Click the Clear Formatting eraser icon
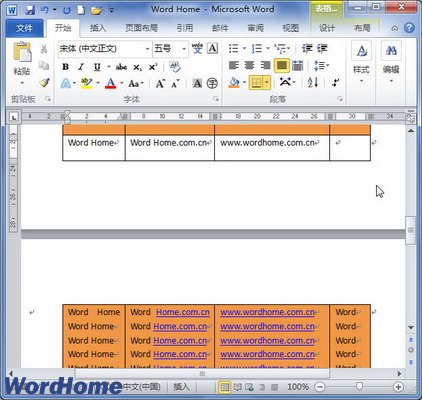422x400 pixels. [x=174, y=67]
